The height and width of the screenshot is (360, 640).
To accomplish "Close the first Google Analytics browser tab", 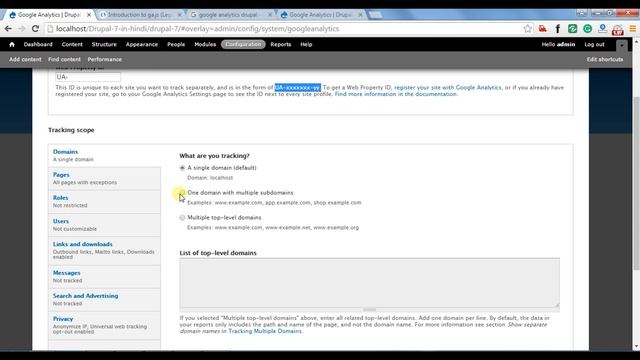I will tap(89, 15).
